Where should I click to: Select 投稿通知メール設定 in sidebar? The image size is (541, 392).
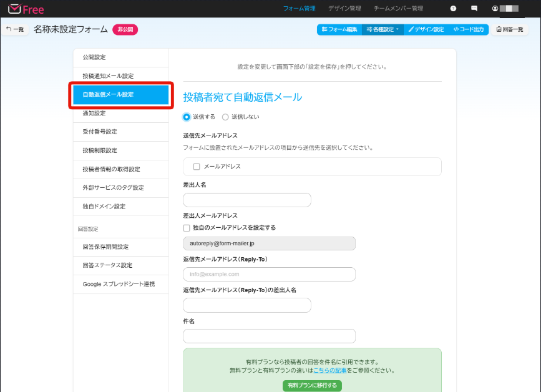tap(108, 76)
